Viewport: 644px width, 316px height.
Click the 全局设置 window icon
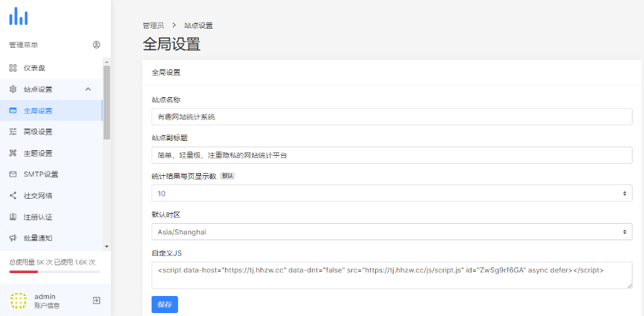pyautogui.click(x=13, y=110)
